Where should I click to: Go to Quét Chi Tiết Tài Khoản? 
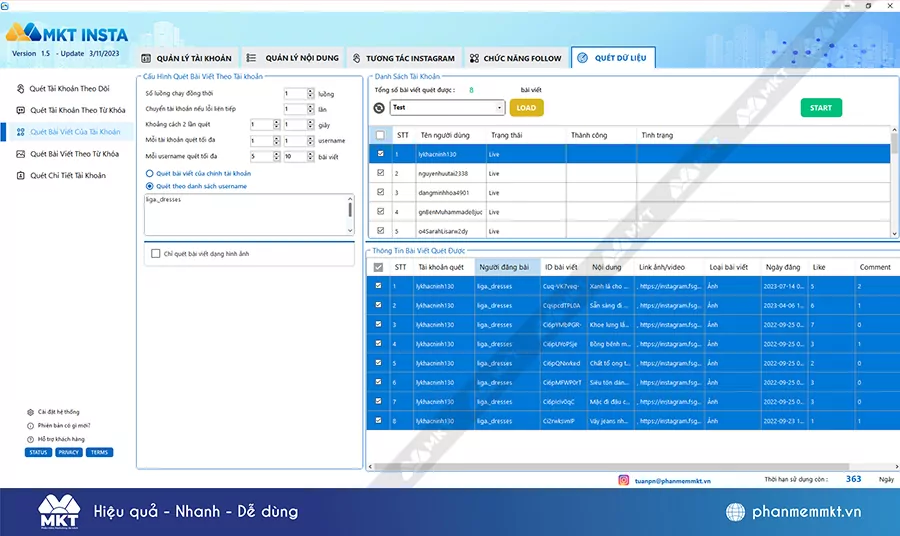pos(67,176)
